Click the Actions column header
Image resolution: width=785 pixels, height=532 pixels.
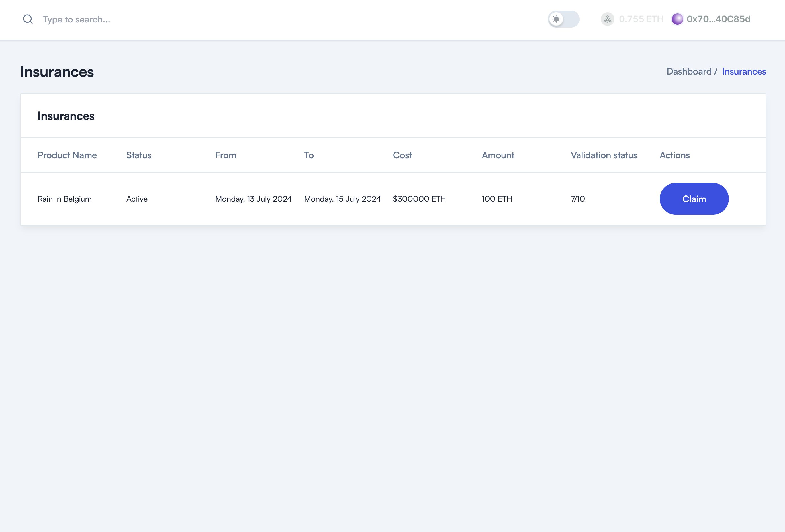[x=674, y=155]
